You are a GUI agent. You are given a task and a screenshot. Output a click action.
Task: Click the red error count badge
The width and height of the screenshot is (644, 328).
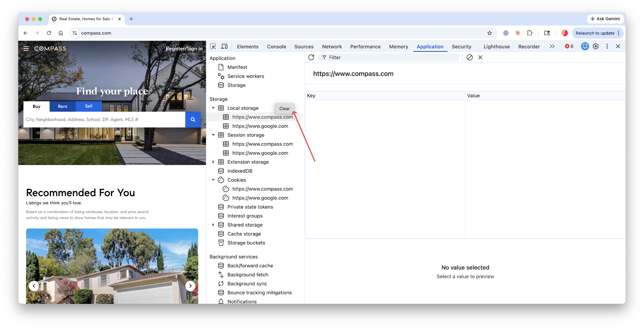pos(569,46)
